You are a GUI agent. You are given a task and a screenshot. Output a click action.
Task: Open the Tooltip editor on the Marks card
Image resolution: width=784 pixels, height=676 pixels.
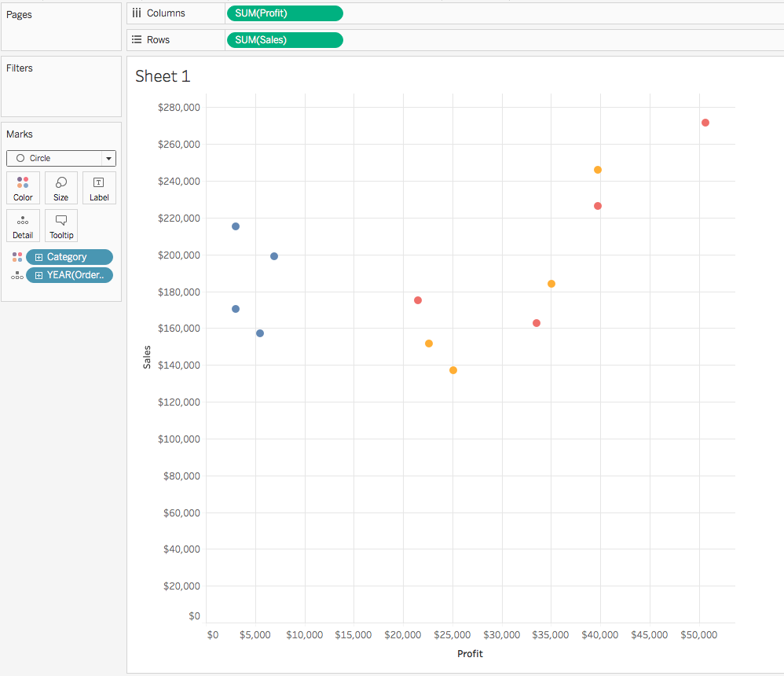tap(60, 226)
